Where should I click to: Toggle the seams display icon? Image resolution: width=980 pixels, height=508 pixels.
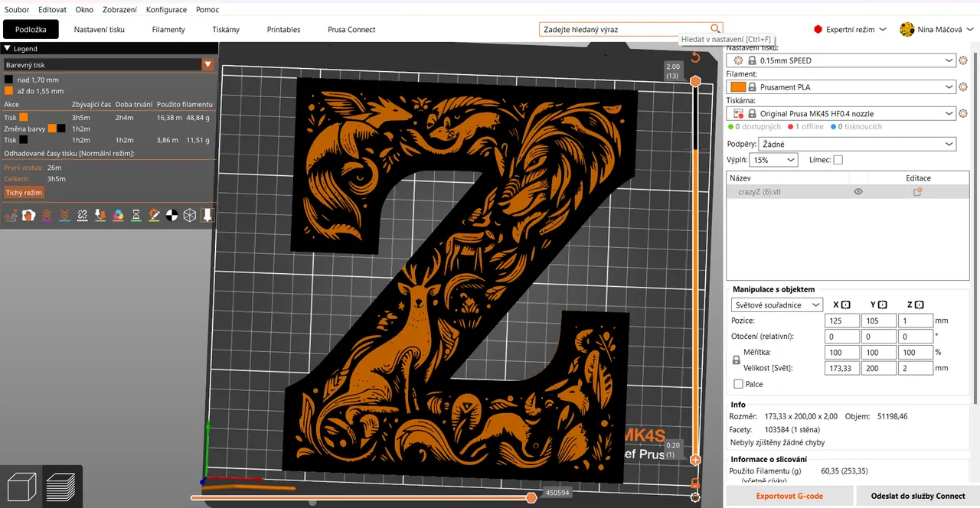click(x=82, y=215)
